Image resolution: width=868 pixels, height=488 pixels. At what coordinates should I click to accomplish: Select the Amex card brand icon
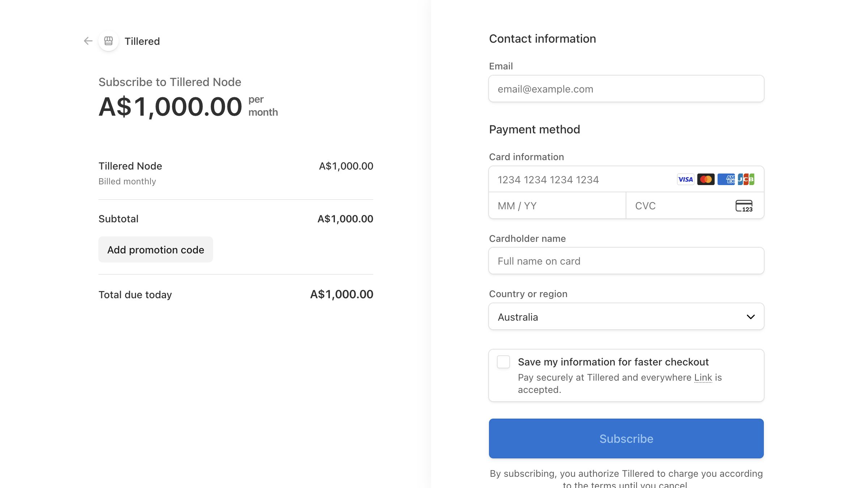(726, 179)
